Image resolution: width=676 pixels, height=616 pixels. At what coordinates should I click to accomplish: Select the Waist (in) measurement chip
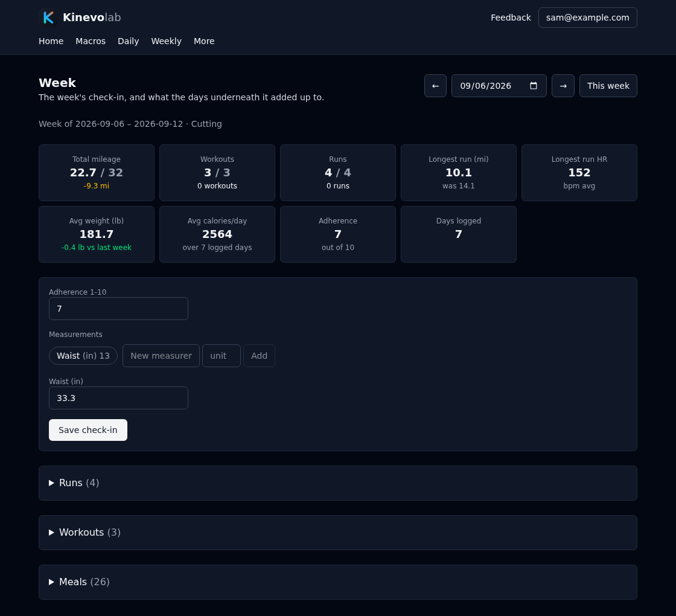(x=83, y=356)
